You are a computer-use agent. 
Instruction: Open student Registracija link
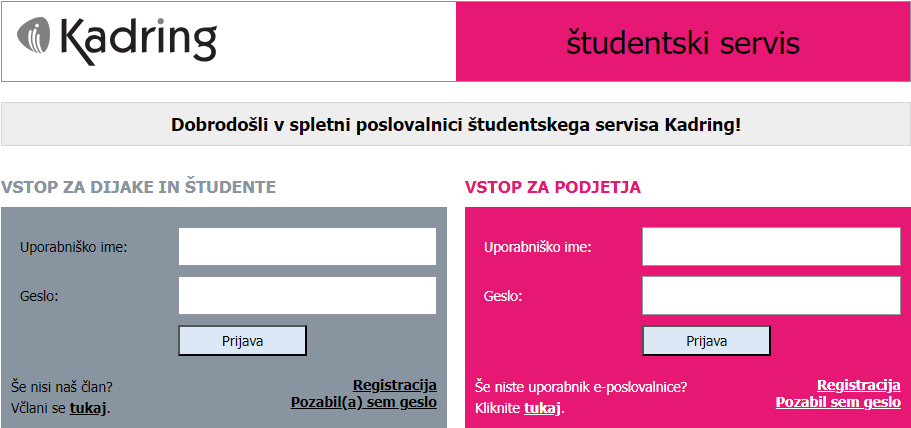coord(395,386)
